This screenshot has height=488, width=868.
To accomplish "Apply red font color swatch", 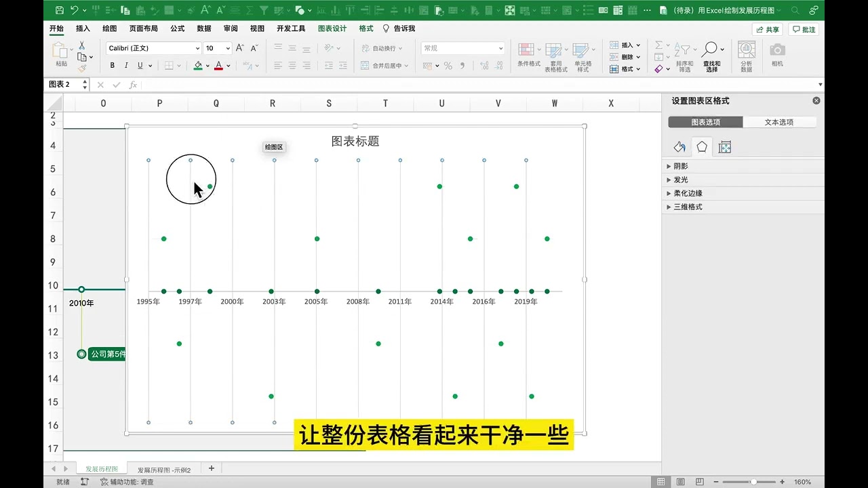I will (218, 66).
